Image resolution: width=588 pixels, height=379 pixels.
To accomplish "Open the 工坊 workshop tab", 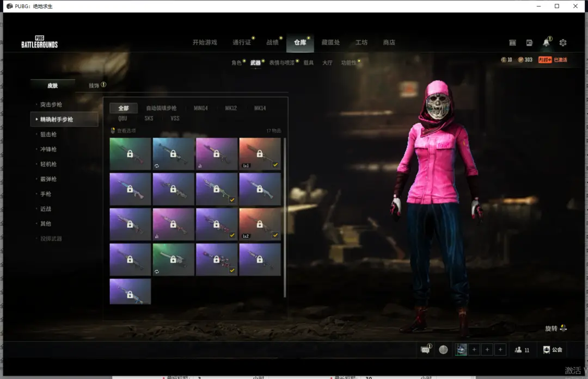I will 362,42.
